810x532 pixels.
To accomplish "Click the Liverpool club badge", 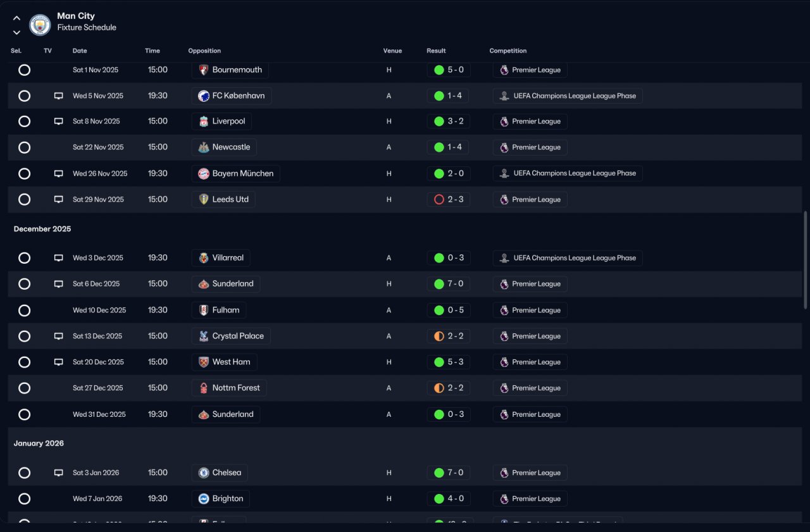I will coord(204,121).
